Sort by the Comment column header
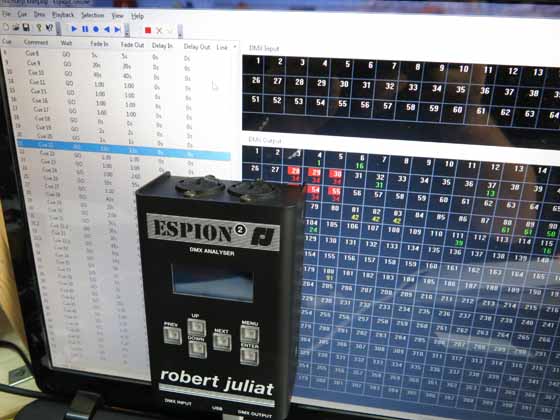 [x=36, y=42]
